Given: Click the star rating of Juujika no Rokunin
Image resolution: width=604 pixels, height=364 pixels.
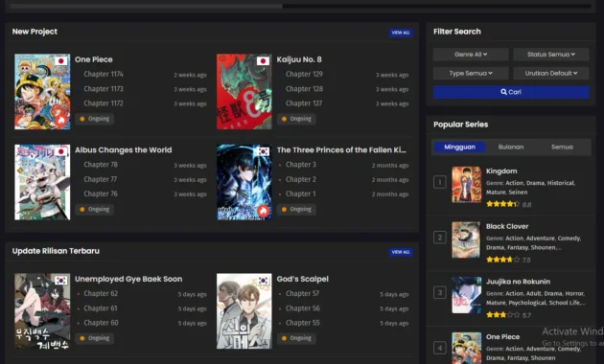Looking at the screenshot, I should coord(502,315).
